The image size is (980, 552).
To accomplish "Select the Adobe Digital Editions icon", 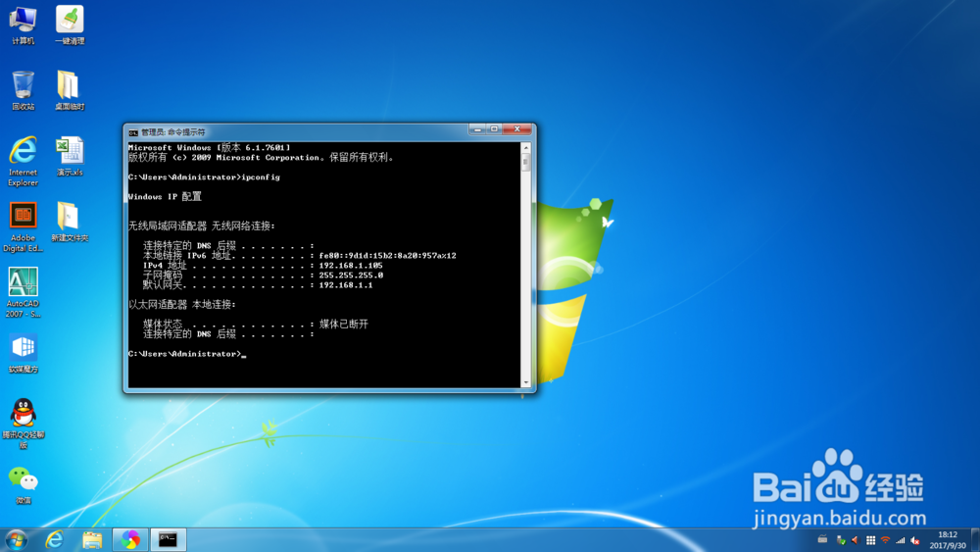I will pyautogui.click(x=24, y=227).
